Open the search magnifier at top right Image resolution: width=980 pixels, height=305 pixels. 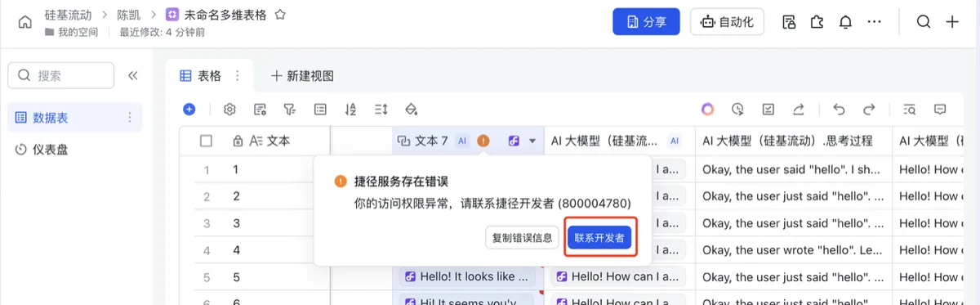(x=924, y=22)
